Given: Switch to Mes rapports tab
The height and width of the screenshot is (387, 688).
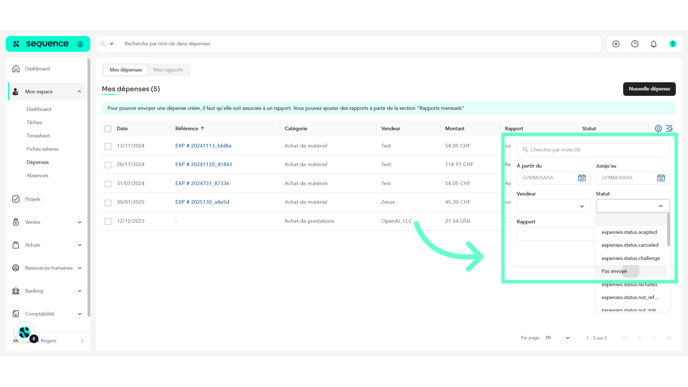Looking at the screenshot, I should (168, 70).
